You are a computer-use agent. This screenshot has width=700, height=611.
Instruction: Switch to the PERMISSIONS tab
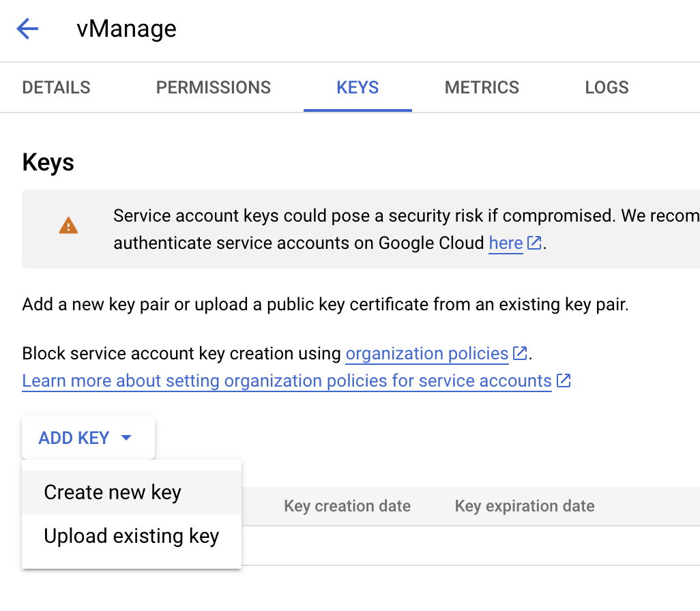pos(214,87)
